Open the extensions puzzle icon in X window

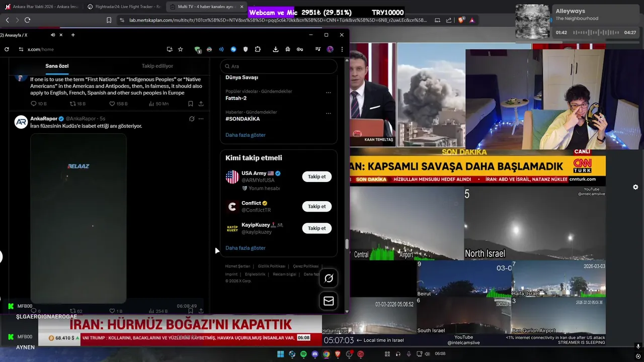point(258,49)
